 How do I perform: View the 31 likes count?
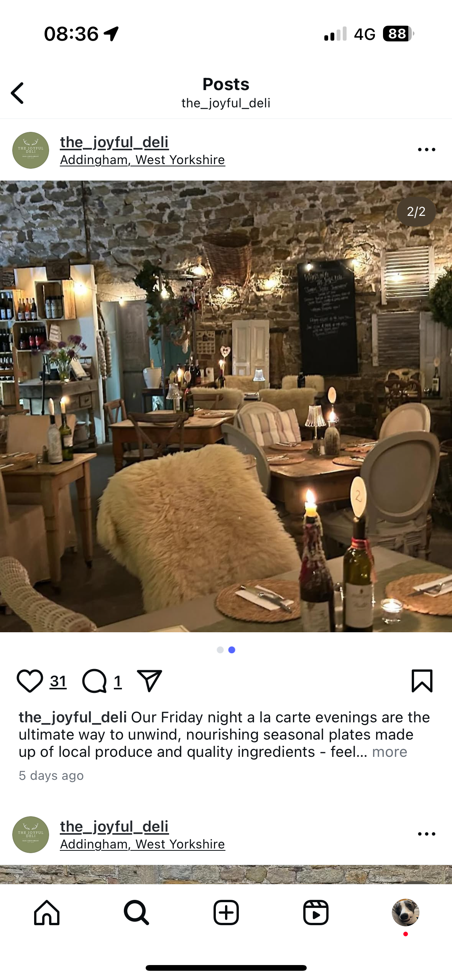58,681
